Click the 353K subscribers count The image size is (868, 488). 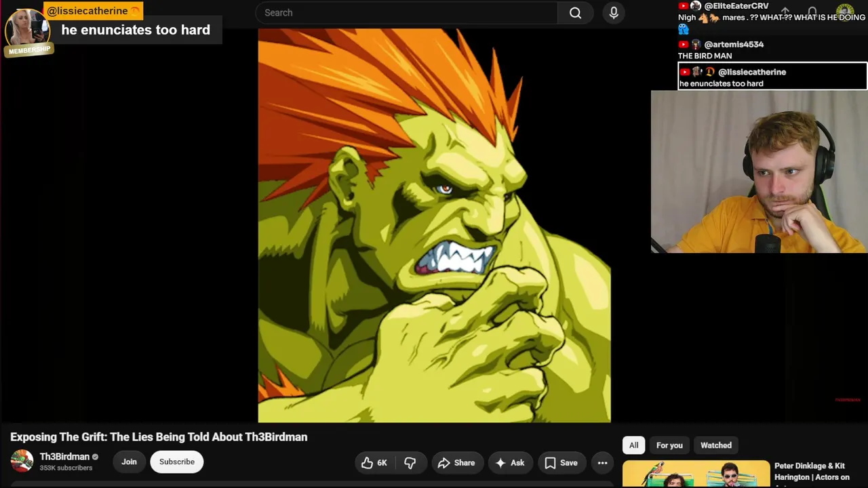[66, 468]
